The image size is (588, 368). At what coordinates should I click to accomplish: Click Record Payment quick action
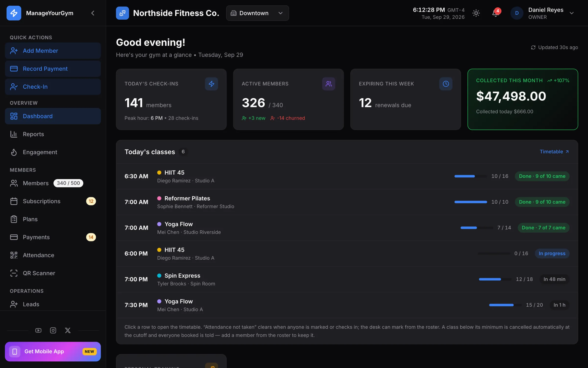tap(53, 69)
